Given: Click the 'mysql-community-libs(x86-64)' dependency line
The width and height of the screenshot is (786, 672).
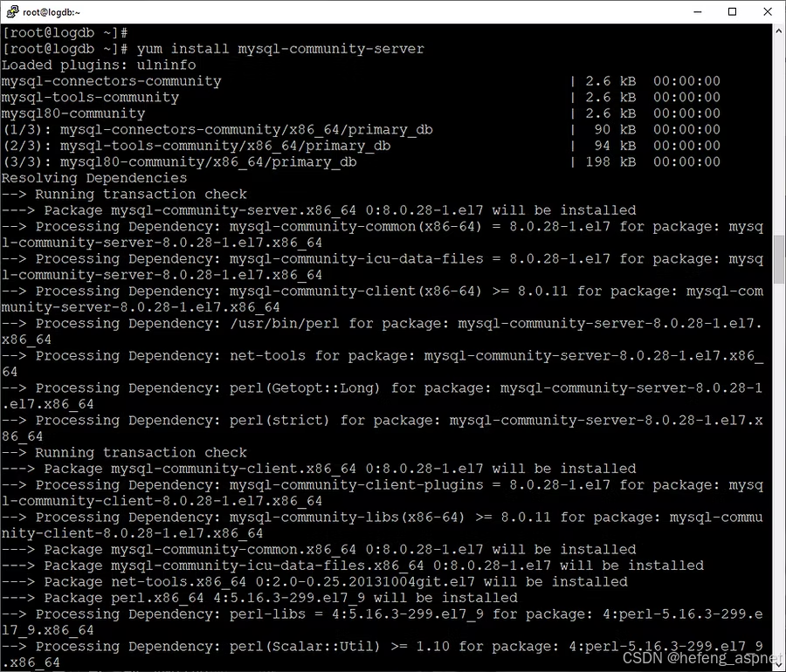Looking at the screenshot, I should (x=382, y=525).
